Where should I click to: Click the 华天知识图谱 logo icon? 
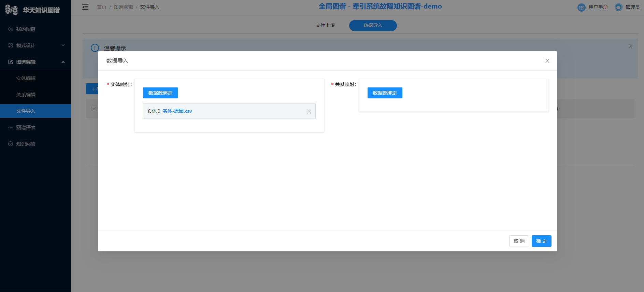coord(12,10)
